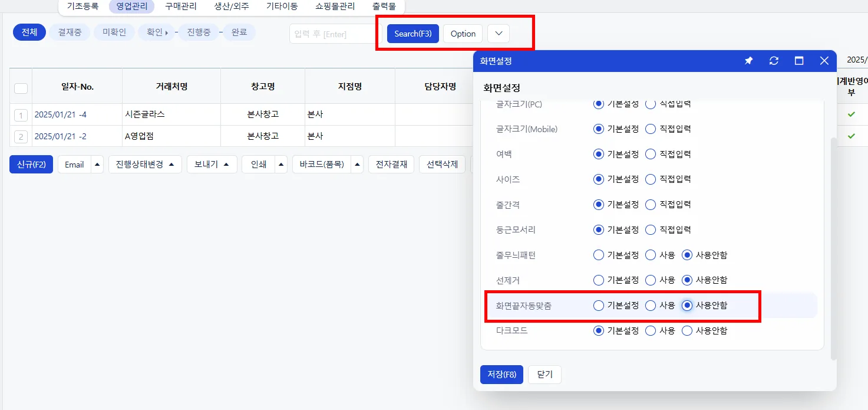Viewport: 868px width, 410px height.
Task: Open 출력물 menu
Action: tap(384, 6)
